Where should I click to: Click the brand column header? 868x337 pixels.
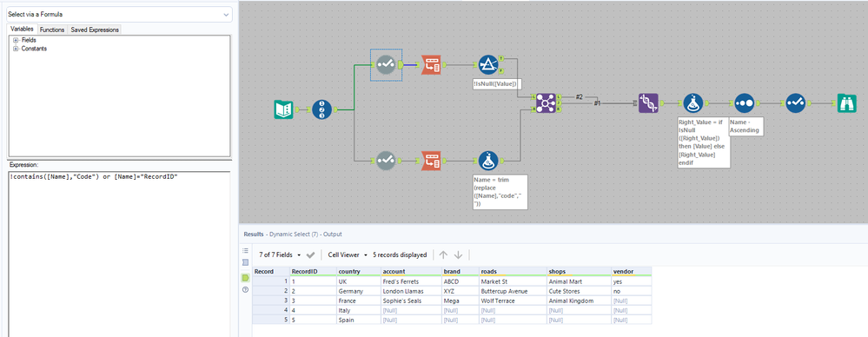461,272
